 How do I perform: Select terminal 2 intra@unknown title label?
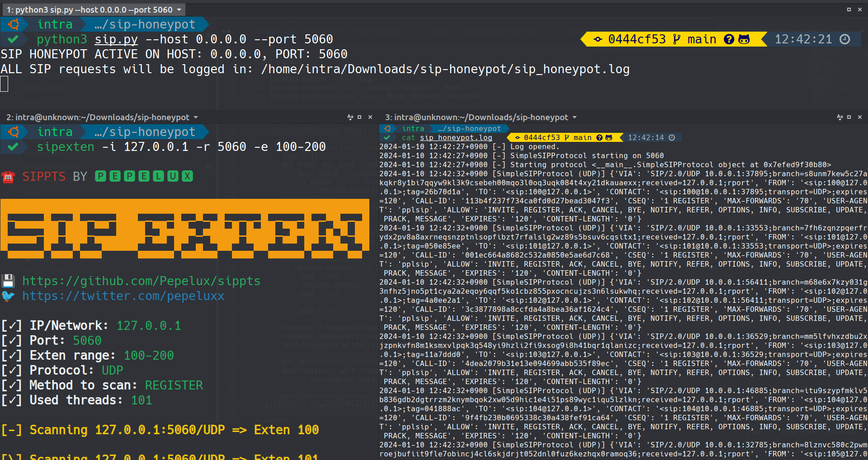[x=98, y=117]
